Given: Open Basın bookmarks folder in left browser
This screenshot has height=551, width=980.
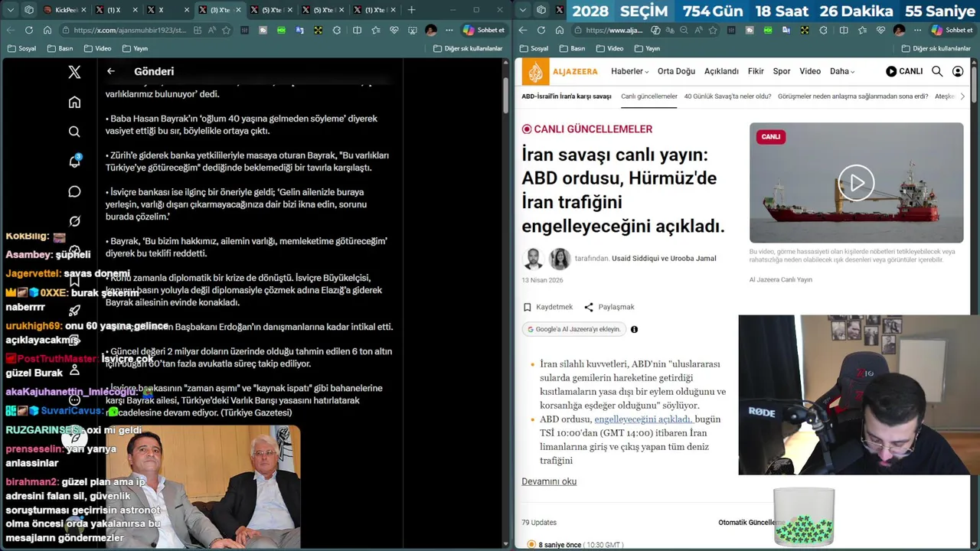Looking at the screenshot, I should click(60, 48).
